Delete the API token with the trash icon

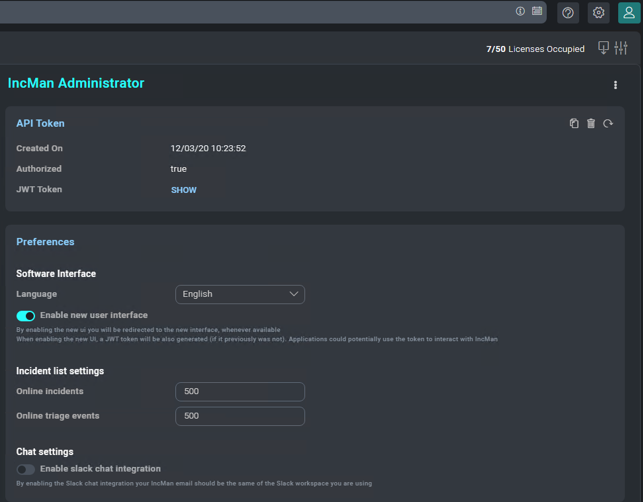point(591,123)
